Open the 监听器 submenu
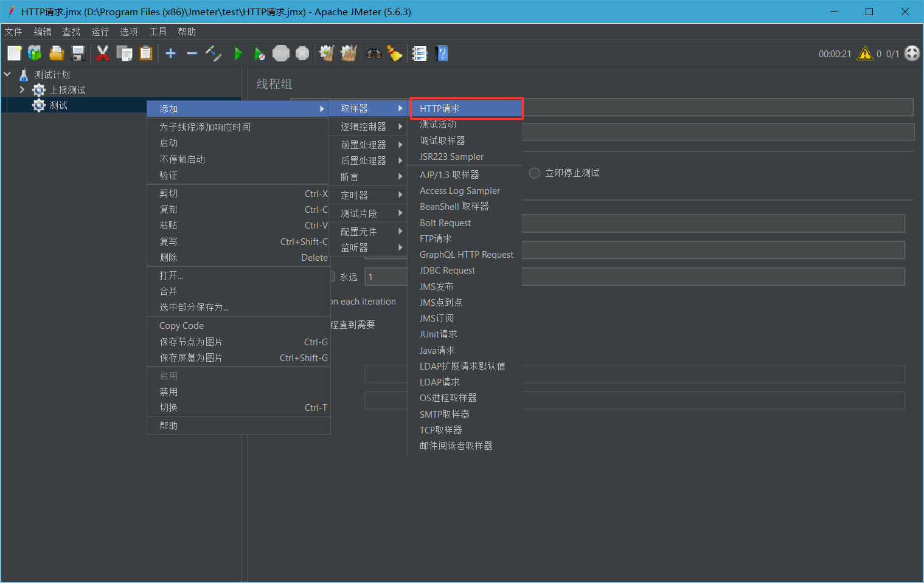This screenshot has height=583, width=924. pyautogui.click(x=367, y=247)
